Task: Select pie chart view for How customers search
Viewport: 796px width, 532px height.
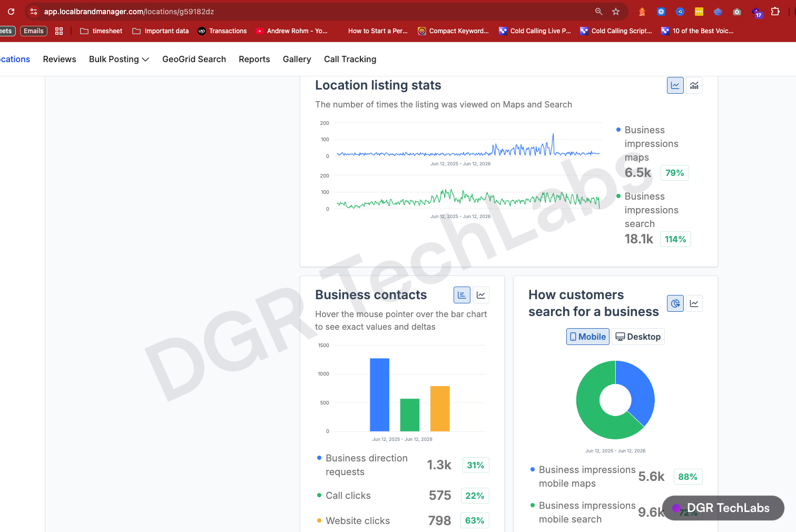Action: (x=675, y=303)
